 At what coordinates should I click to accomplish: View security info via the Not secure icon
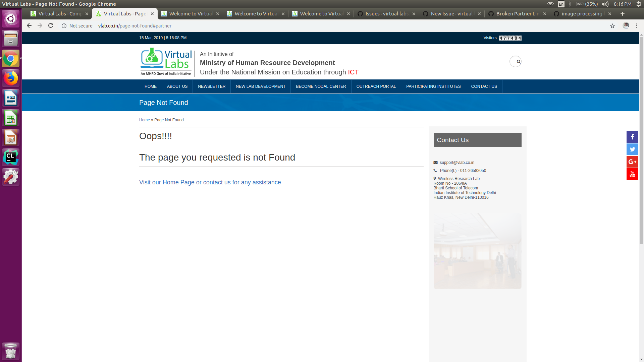click(64, 25)
